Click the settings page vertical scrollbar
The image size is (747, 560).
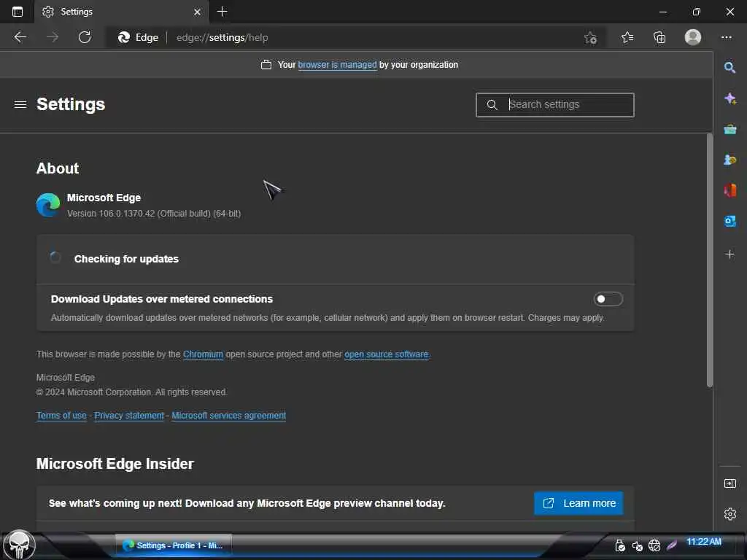click(709, 260)
